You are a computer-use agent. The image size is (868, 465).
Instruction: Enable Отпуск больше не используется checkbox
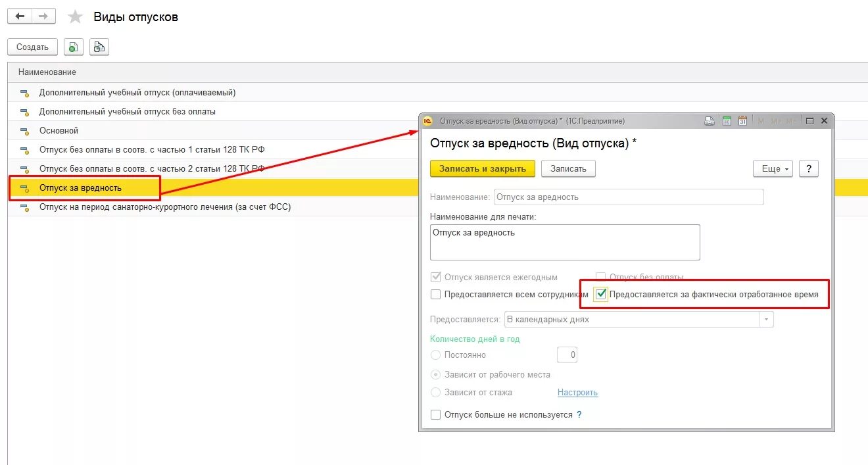[435, 415]
